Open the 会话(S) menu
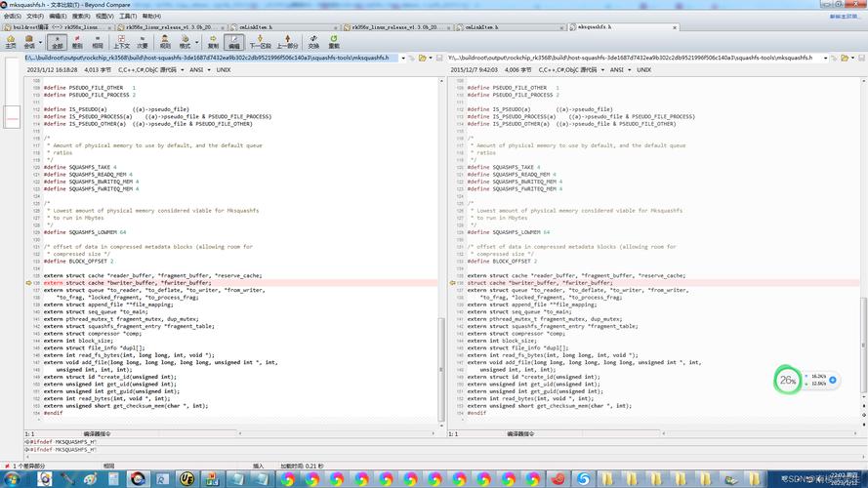 12,16
